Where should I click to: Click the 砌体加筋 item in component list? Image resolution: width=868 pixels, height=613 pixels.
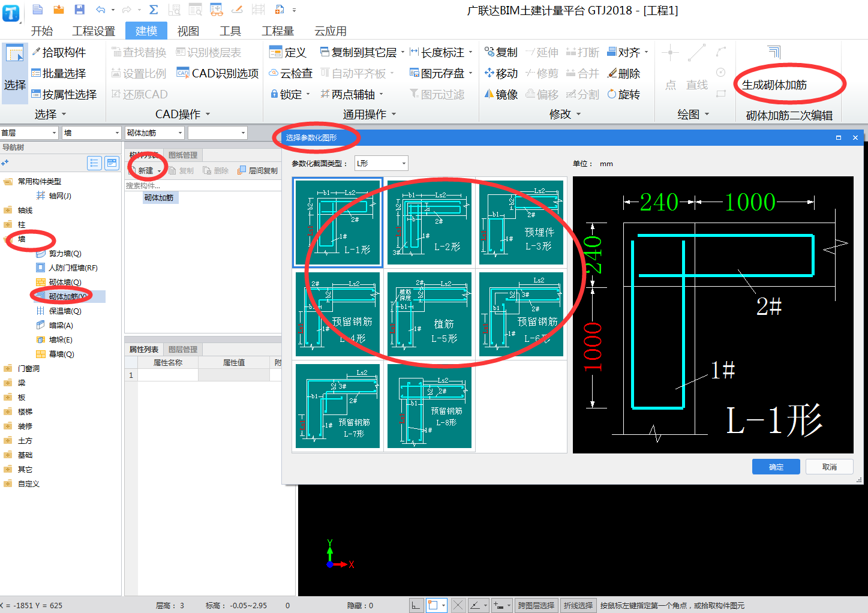(x=159, y=198)
